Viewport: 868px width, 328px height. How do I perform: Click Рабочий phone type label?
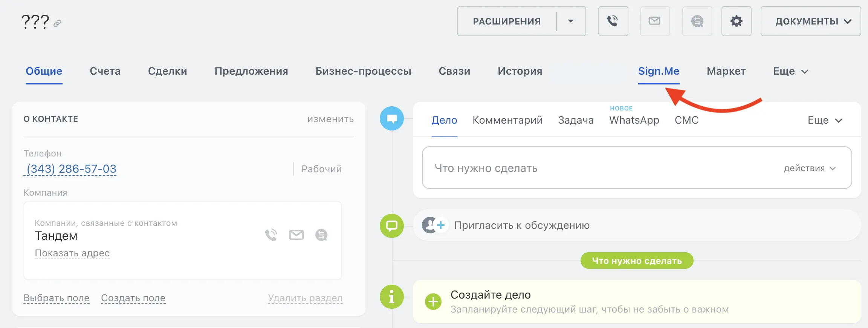[x=321, y=169]
